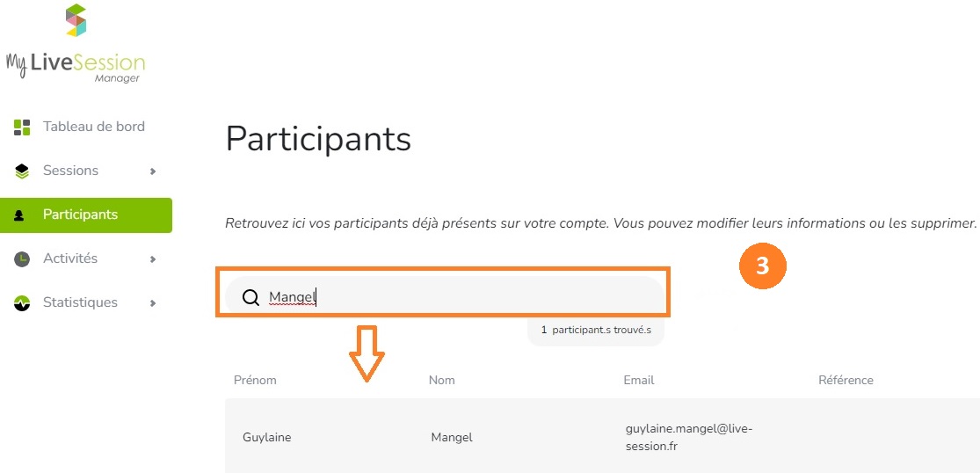Sort by the Prénom column header
The width and height of the screenshot is (980, 473).
click(x=255, y=380)
